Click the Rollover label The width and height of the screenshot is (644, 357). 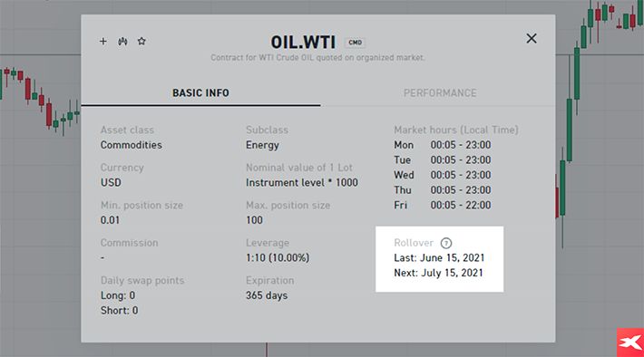[x=414, y=243]
